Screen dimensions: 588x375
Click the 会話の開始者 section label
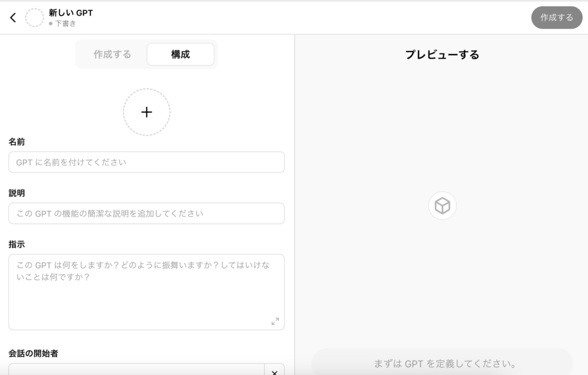pyautogui.click(x=33, y=353)
